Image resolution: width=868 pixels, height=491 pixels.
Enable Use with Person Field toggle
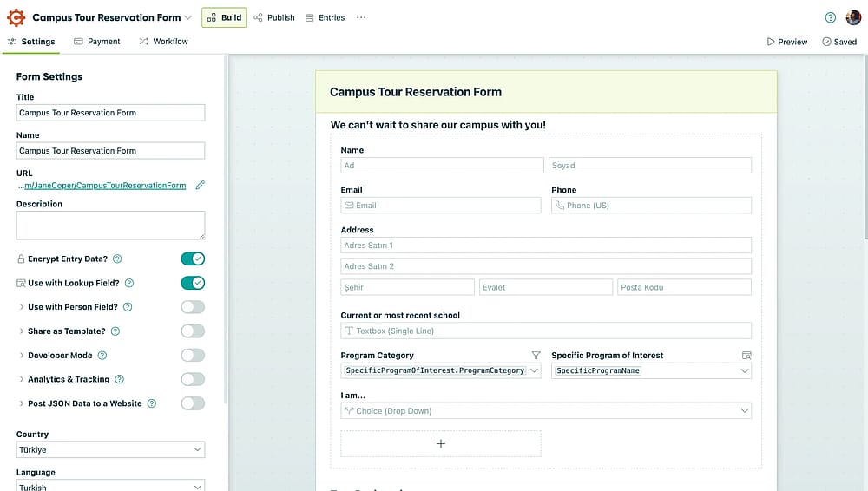[193, 307]
